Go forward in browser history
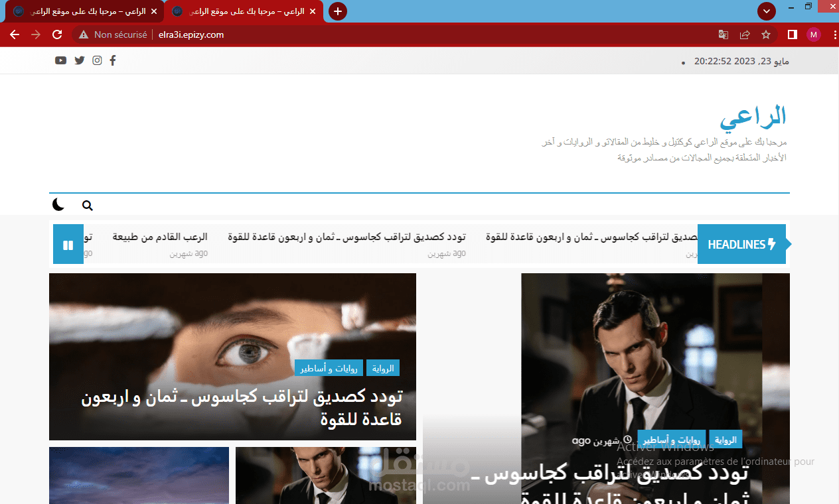The height and width of the screenshot is (504, 839). [36, 34]
